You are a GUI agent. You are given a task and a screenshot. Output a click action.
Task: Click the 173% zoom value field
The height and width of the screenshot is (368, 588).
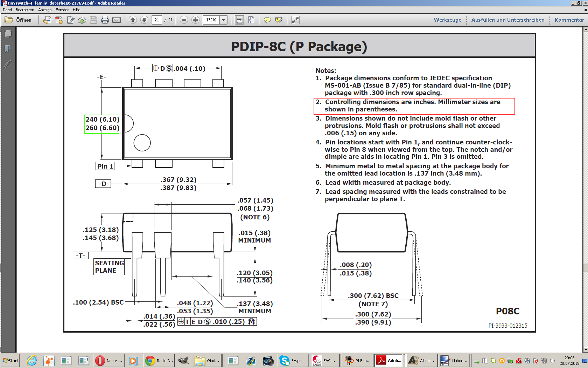211,20
